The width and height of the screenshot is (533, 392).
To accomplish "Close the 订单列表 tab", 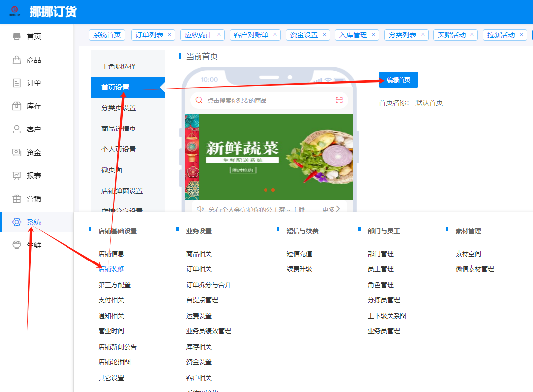I will click(170, 35).
